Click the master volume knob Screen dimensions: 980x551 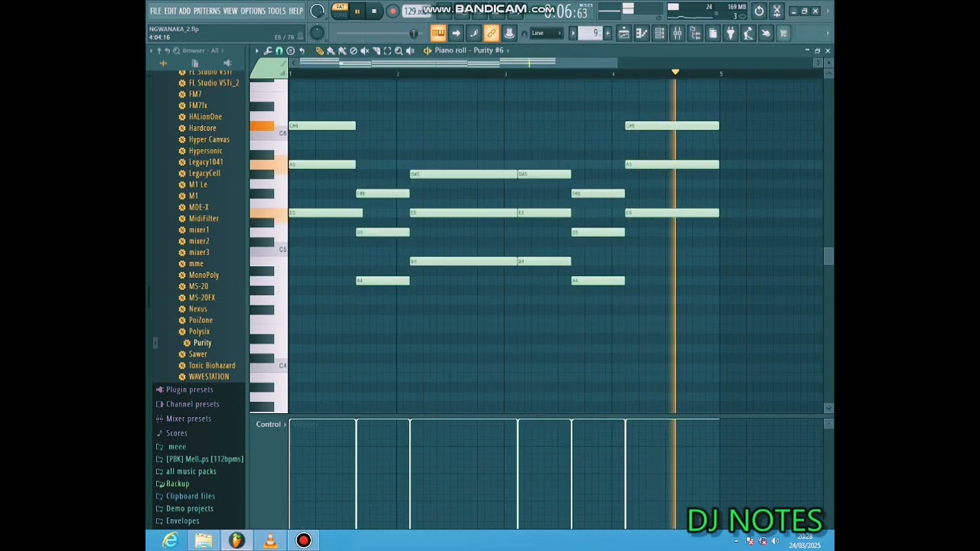(317, 11)
